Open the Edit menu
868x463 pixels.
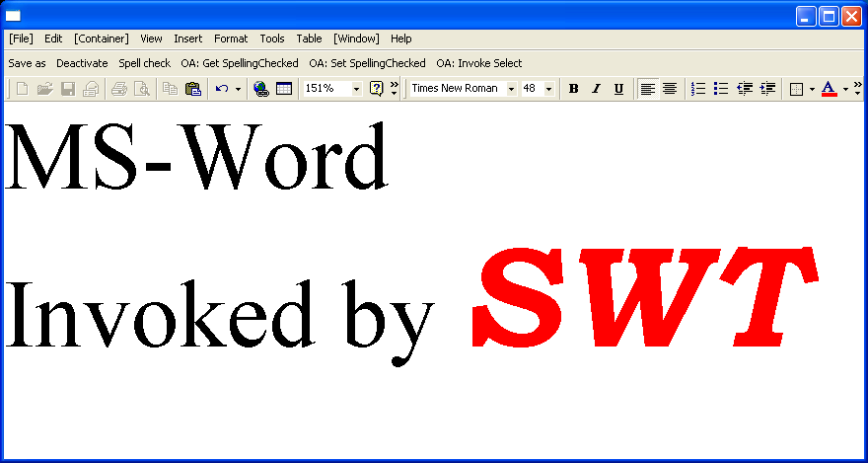[53, 39]
